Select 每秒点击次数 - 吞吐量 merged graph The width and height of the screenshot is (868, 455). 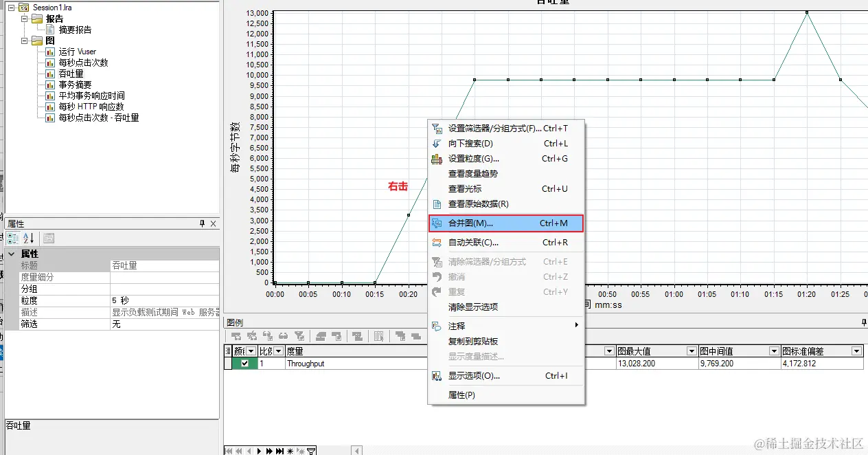coord(99,118)
